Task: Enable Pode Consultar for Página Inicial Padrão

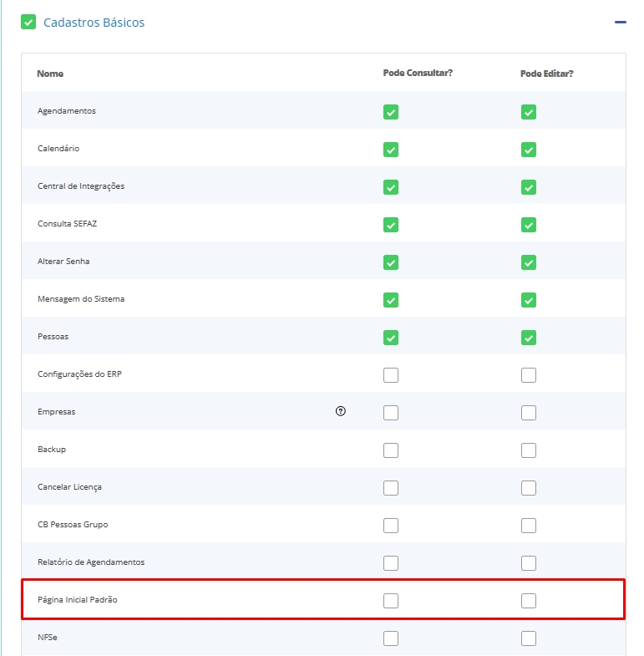Action: coord(391,601)
